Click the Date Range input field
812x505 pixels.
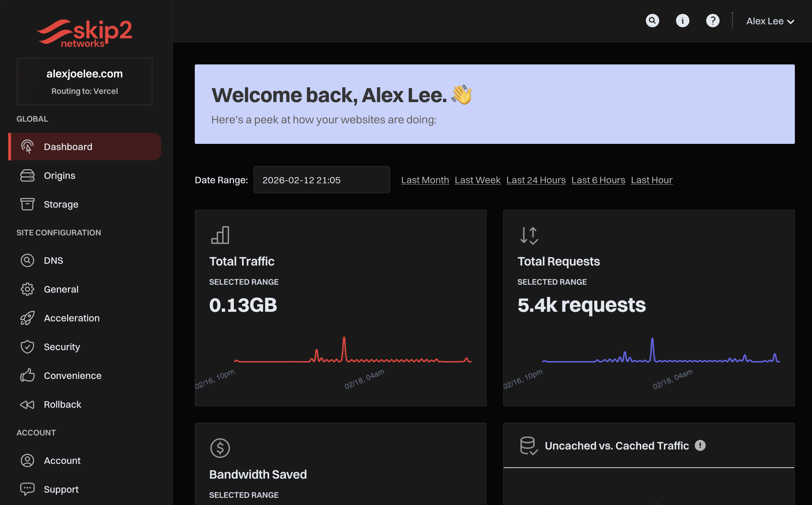coord(321,180)
